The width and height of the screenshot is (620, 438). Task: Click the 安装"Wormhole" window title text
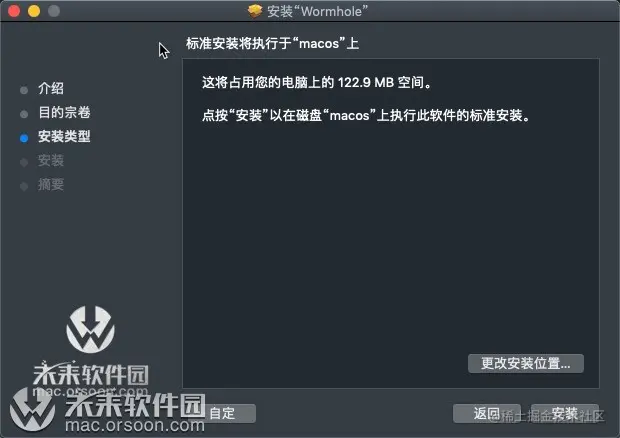click(x=318, y=11)
